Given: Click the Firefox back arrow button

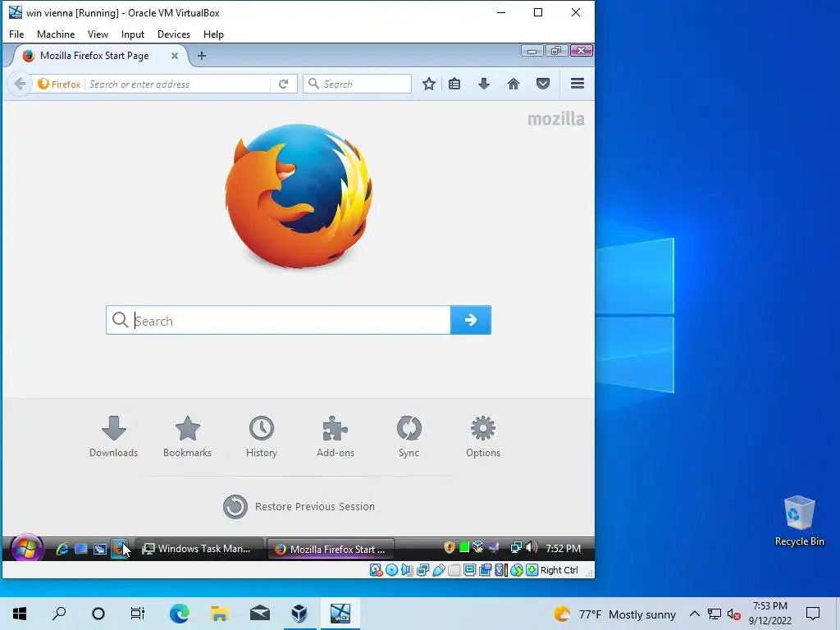Looking at the screenshot, I should [x=20, y=84].
